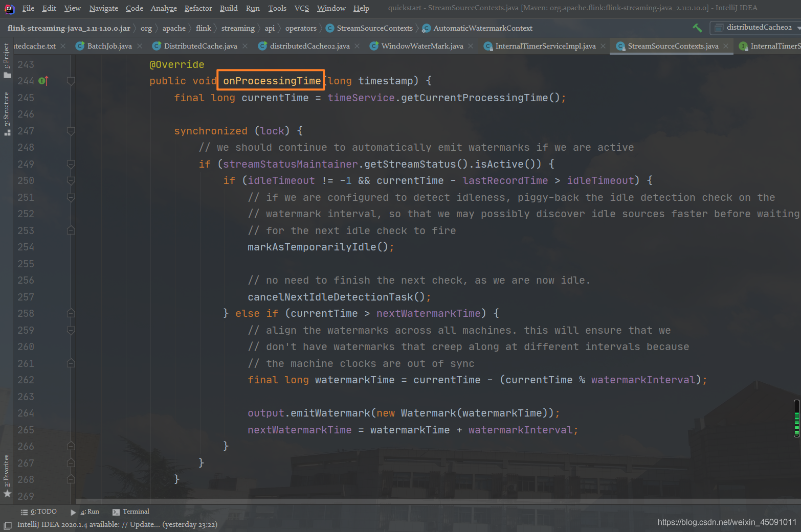Viewport: 801px width, 532px height.
Task: Click the markAsTemporarilyIdle call on line 254
Action: click(312, 247)
